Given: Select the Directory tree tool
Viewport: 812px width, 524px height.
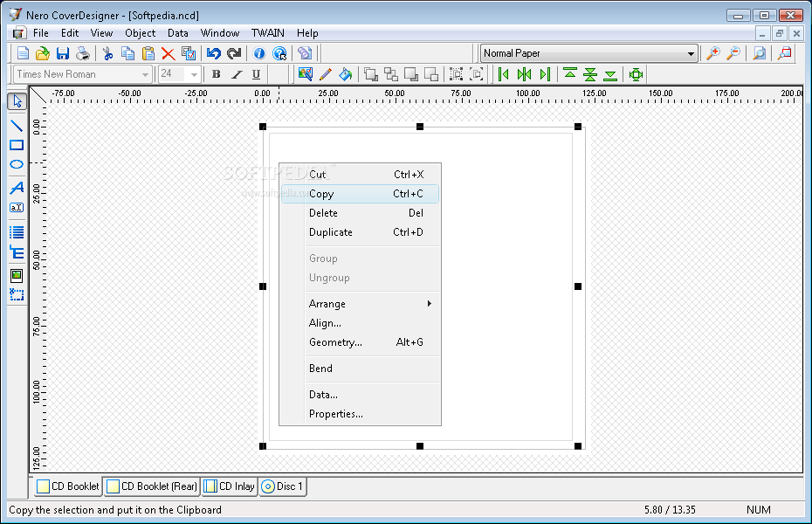Looking at the screenshot, I should coord(17,252).
